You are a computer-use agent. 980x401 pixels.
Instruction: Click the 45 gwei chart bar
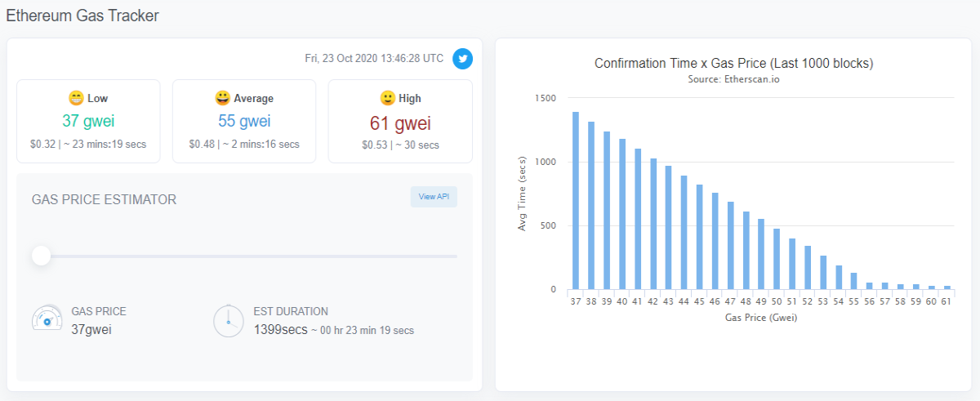coord(700,237)
